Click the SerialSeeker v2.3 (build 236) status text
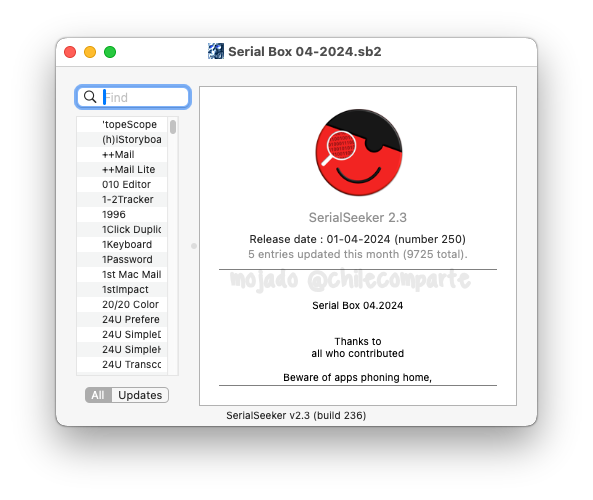 (x=296, y=415)
